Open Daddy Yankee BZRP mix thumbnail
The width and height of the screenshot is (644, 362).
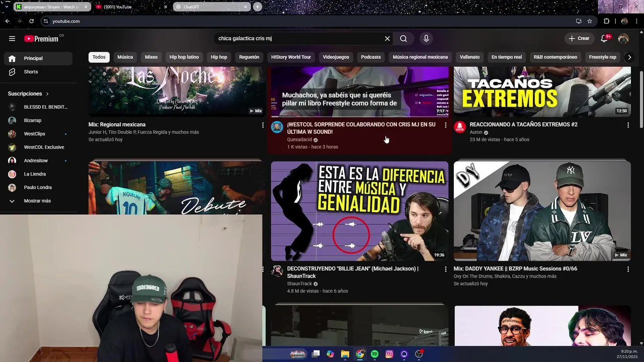pos(542,211)
